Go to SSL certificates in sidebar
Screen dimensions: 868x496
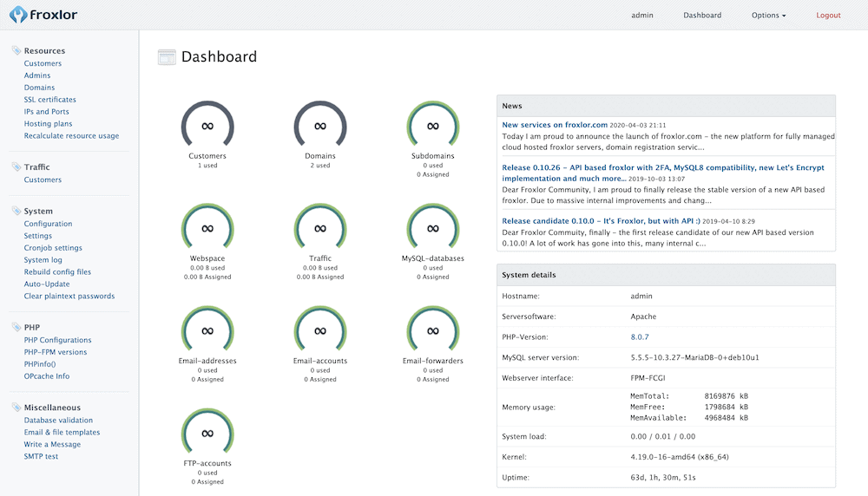tap(50, 100)
